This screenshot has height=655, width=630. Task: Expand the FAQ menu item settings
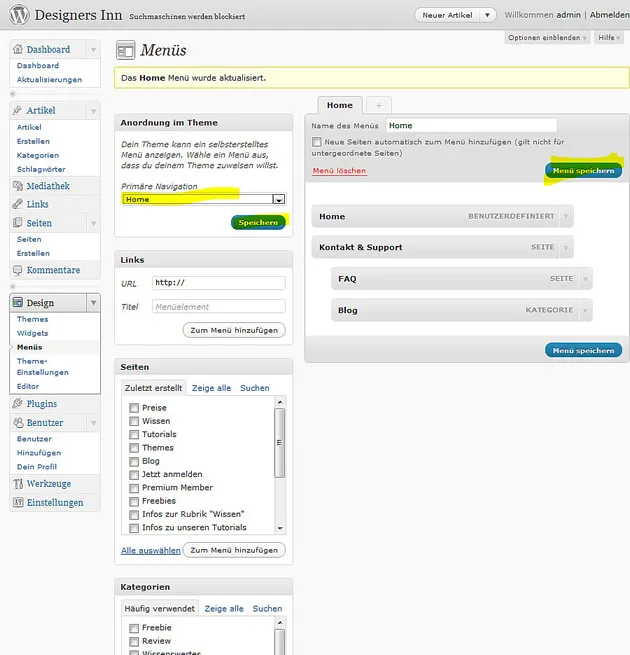tap(585, 279)
